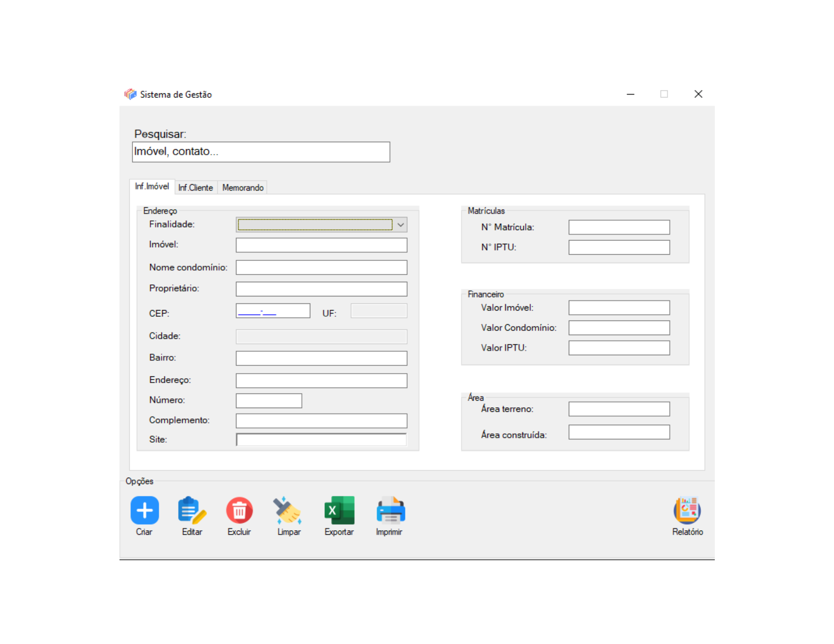Click the Criar plus icon
The height and width of the screenshot is (644, 834).
144,510
